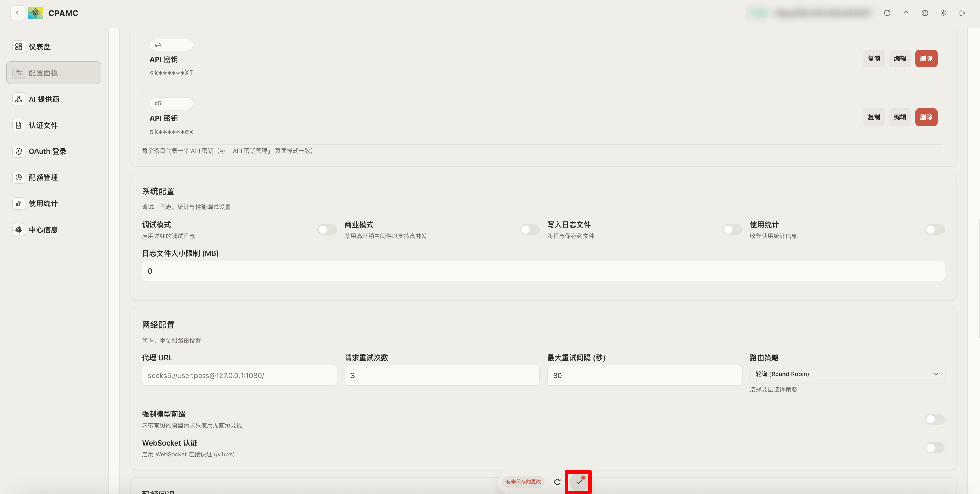The height and width of the screenshot is (494, 980).
Task: Toggle the sun theme icon
Action: coord(943,13)
